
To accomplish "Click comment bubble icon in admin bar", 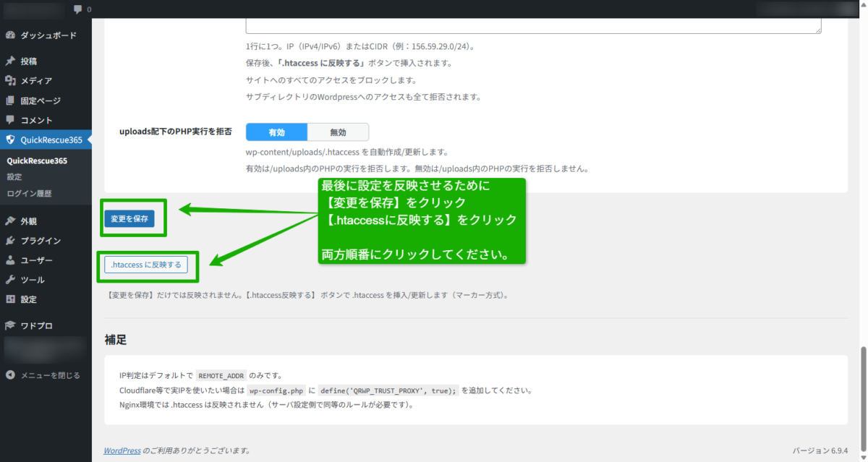I will [x=78, y=9].
